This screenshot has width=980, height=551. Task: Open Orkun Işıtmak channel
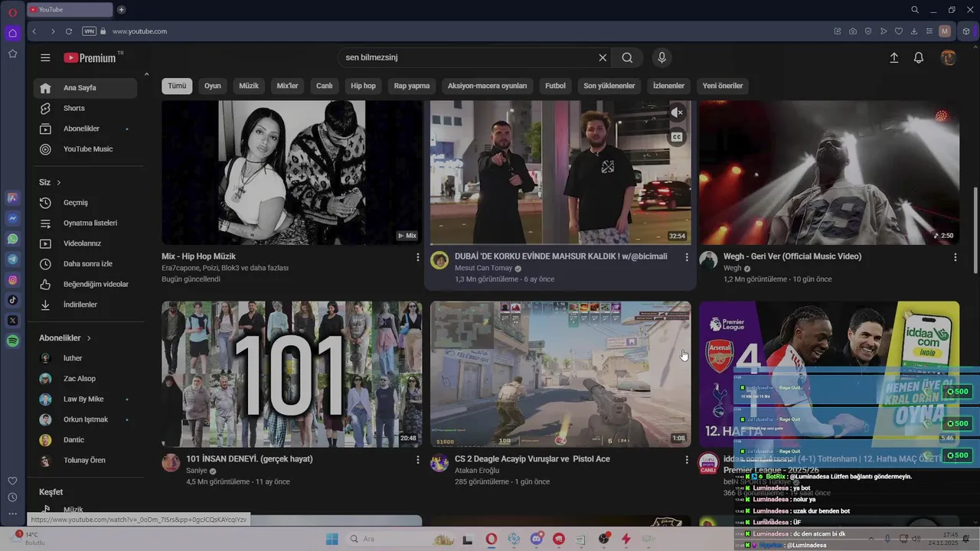85,419
